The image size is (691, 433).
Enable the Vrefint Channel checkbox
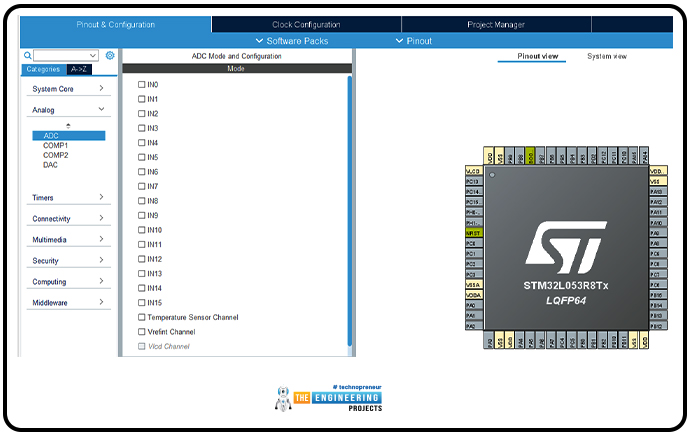tap(141, 331)
